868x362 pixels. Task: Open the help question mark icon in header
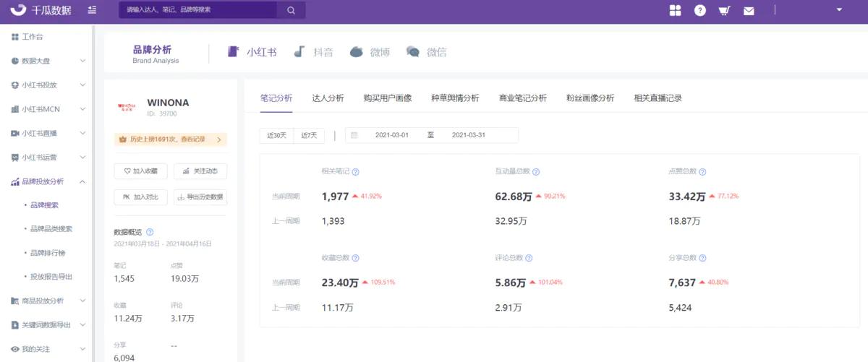(x=699, y=10)
